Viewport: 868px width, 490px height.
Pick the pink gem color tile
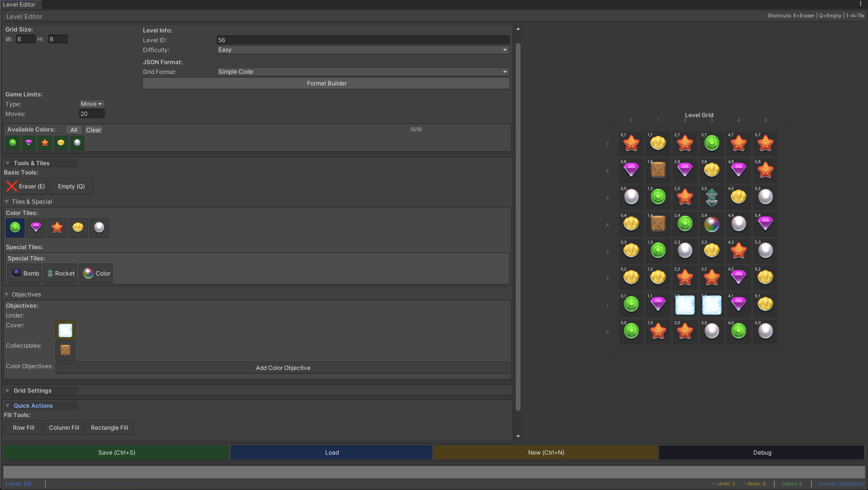tap(36, 227)
